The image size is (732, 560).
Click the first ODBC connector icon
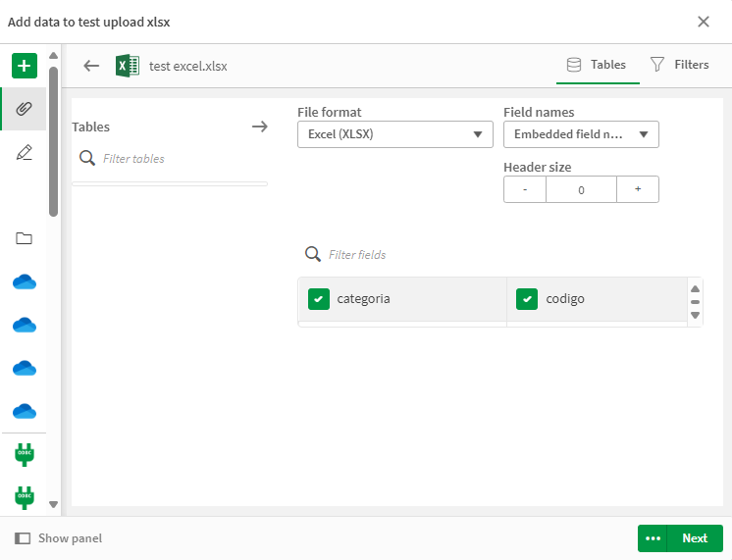point(25,454)
